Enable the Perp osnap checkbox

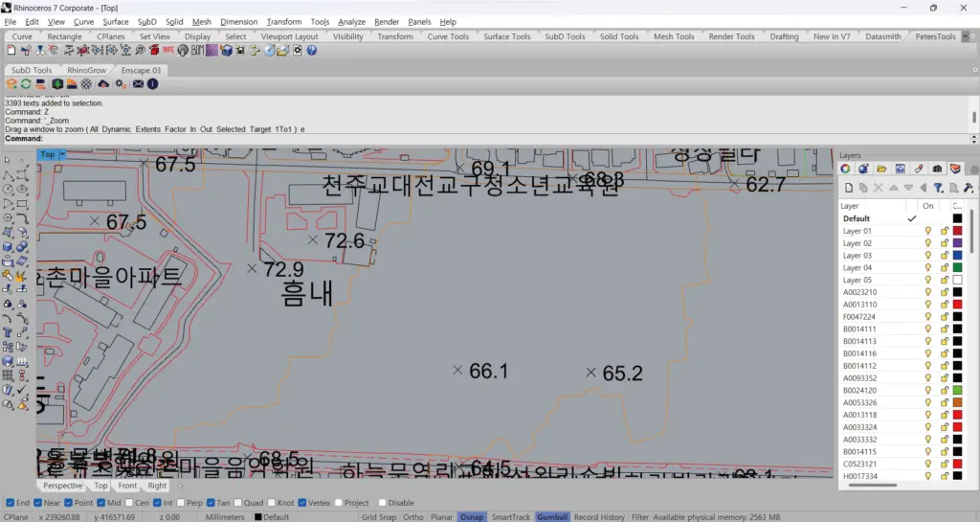tap(181, 503)
